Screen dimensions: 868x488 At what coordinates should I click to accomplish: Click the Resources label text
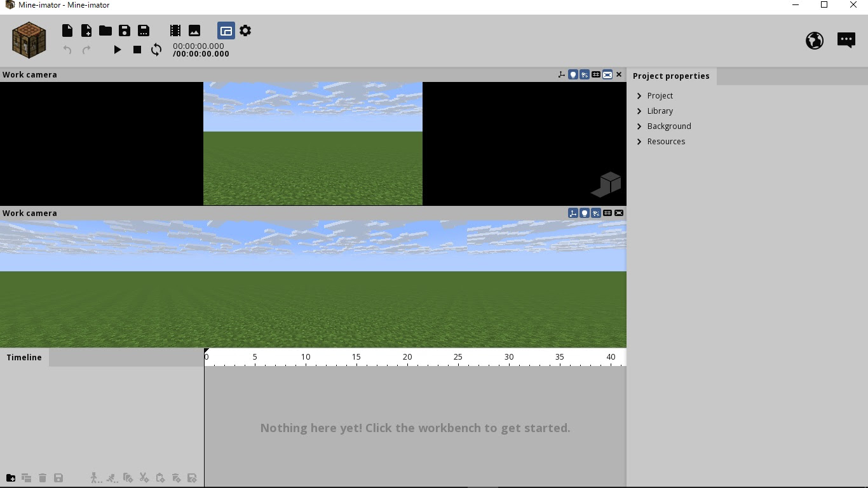(x=666, y=142)
